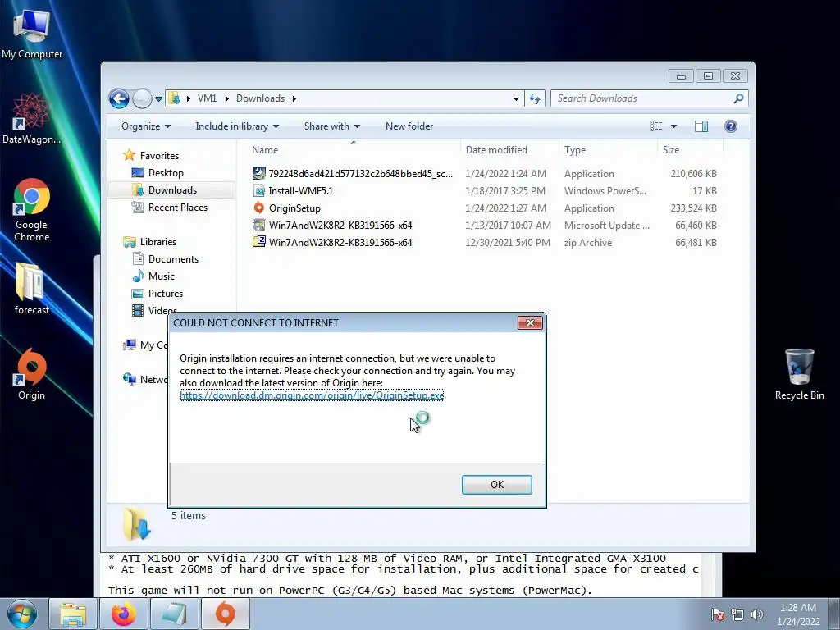Create a New folder
The height and width of the screenshot is (630, 840).
tap(409, 126)
